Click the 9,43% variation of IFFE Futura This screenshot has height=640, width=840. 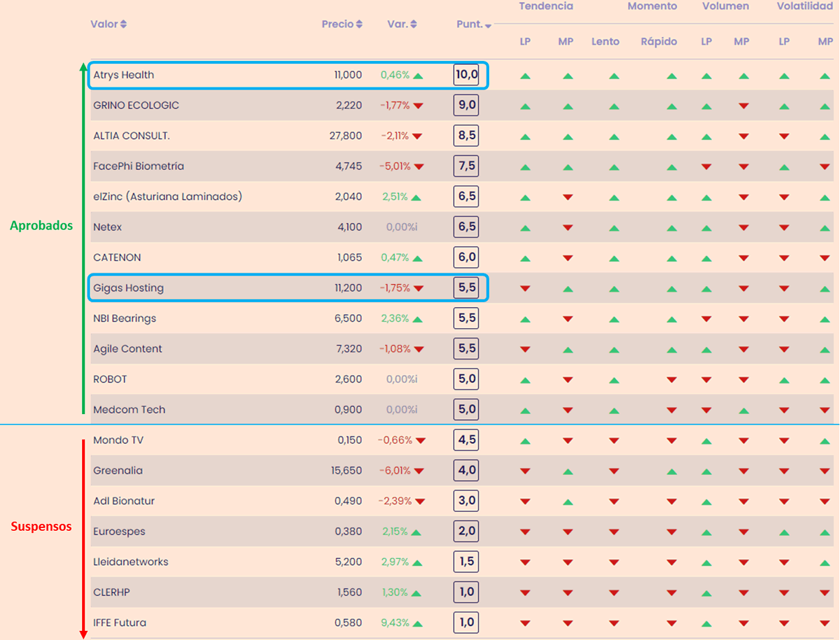click(395, 623)
